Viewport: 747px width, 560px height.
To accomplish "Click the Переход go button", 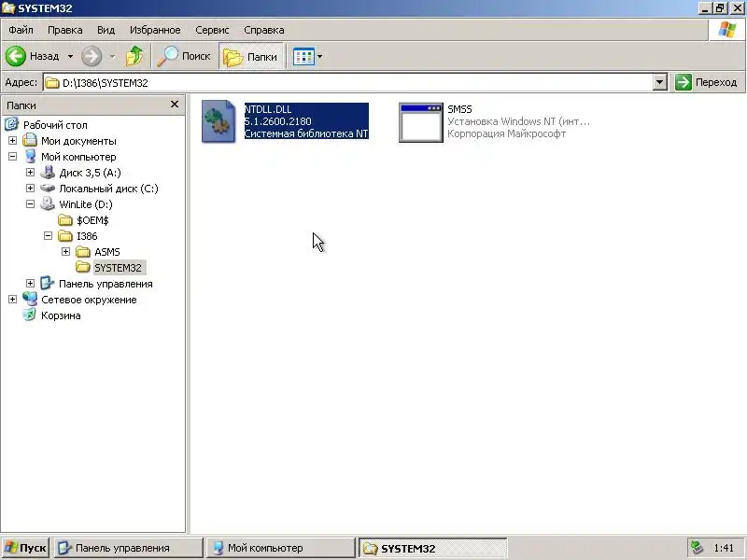I will point(707,82).
